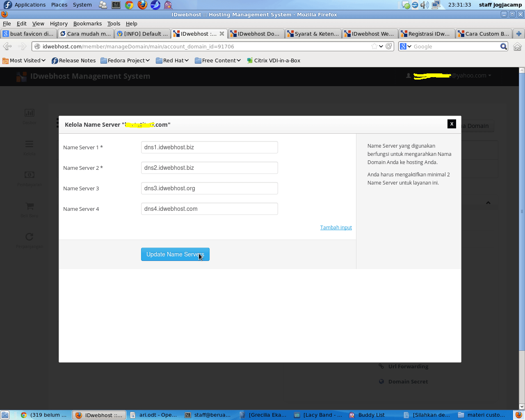Click the network connection tray icon
The image size is (525, 420).
point(436,5)
